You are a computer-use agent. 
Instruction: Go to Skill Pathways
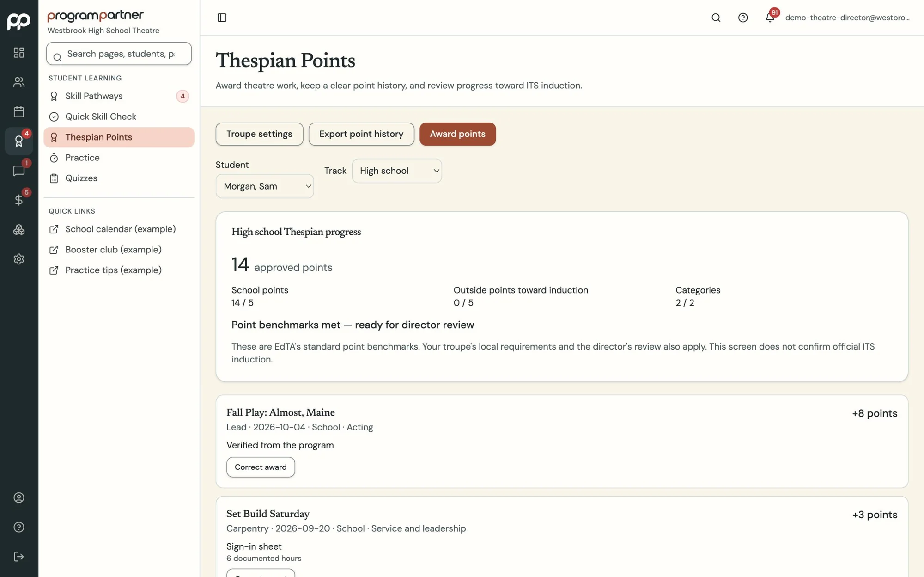point(119,96)
